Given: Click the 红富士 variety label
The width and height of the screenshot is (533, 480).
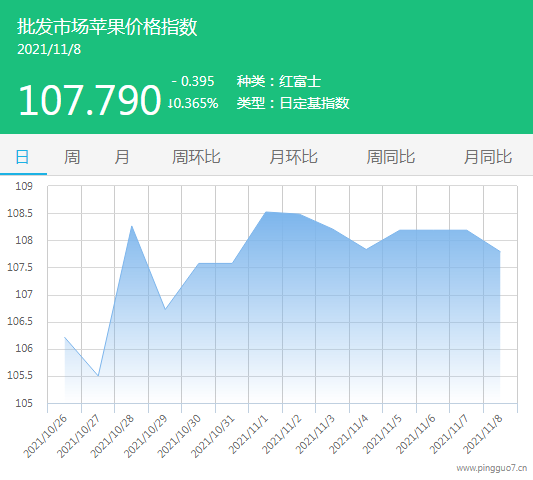Looking at the screenshot, I should pyautogui.click(x=300, y=82).
